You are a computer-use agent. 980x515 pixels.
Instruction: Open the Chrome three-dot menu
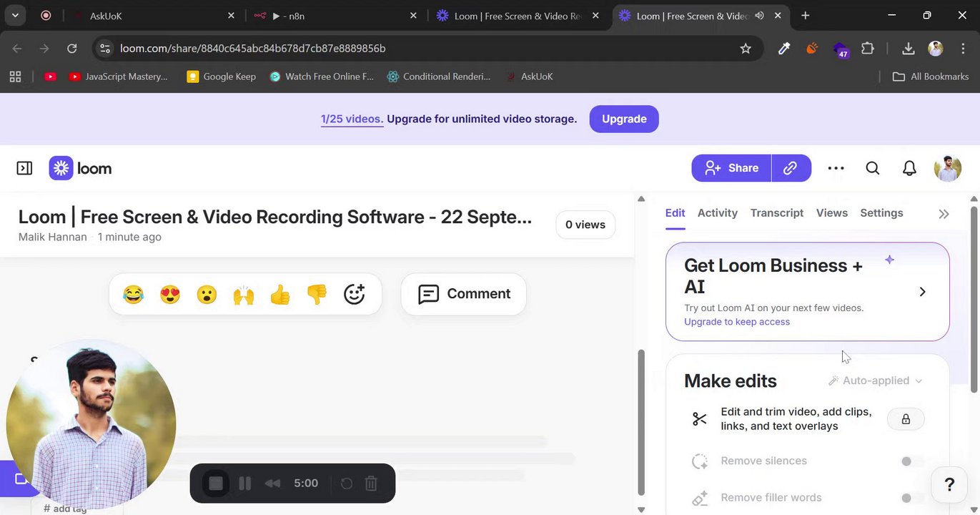coord(964,49)
